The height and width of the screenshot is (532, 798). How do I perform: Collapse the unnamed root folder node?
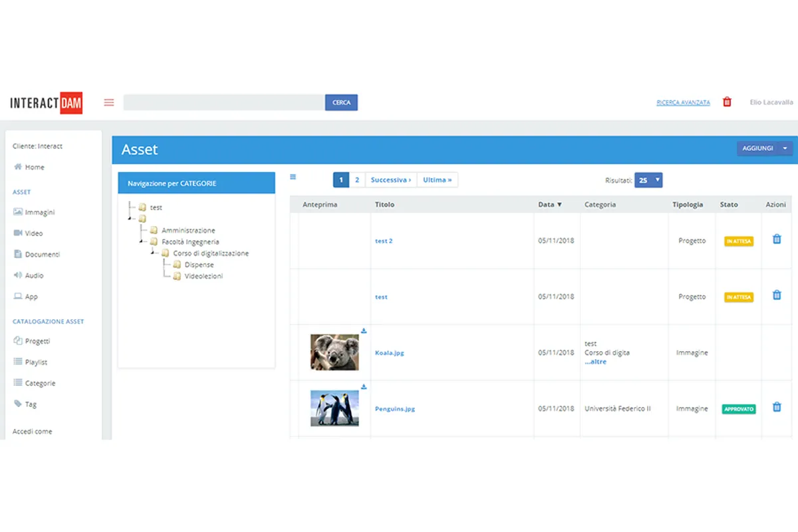click(x=130, y=219)
